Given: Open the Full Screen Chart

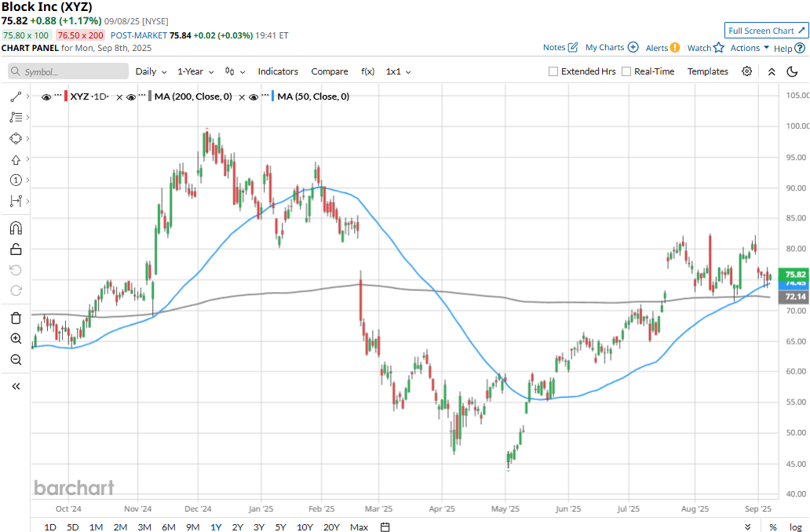Looking at the screenshot, I should pos(766,31).
